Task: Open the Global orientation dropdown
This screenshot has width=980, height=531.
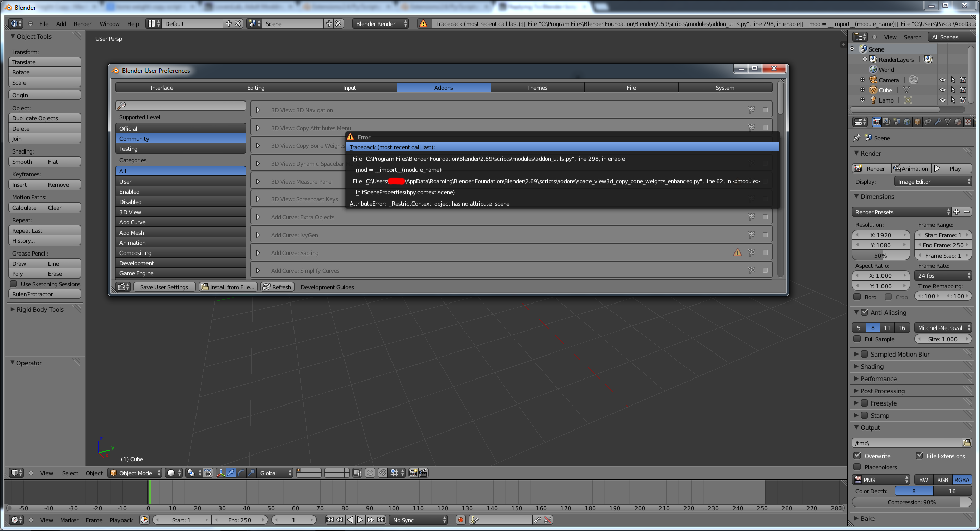Action: (275, 473)
